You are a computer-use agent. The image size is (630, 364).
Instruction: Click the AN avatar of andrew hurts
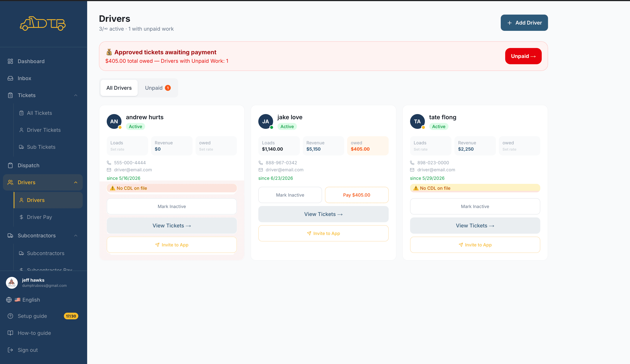click(x=114, y=121)
